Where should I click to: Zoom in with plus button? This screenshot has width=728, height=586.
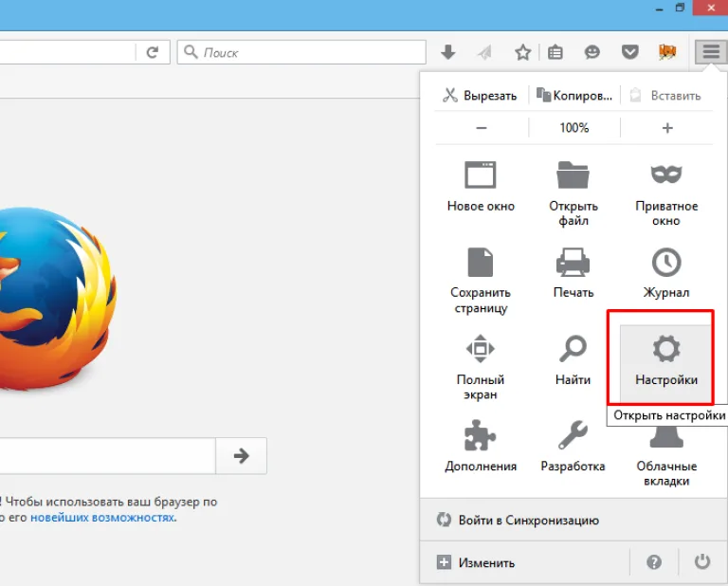click(667, 128)
